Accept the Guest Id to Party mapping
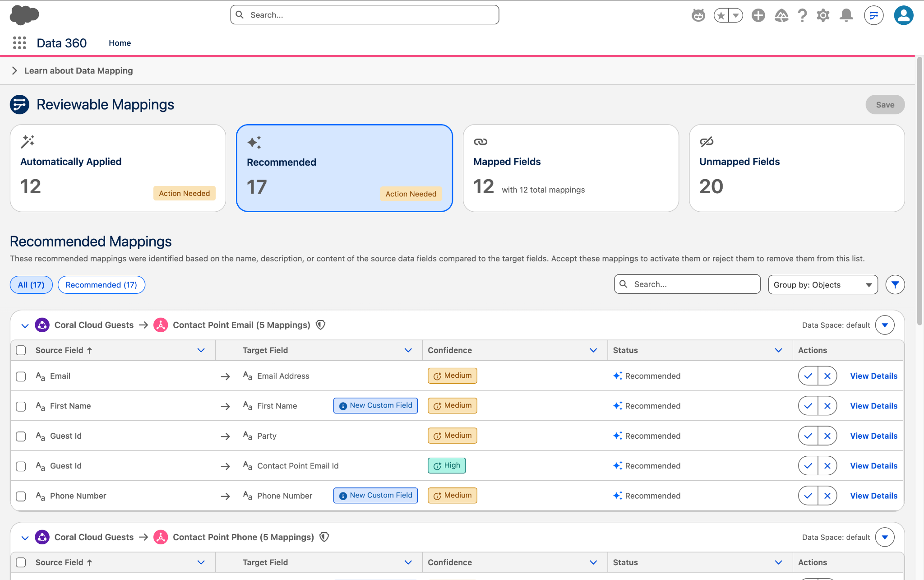Viewport: 924px width, 580px height. 808,436
